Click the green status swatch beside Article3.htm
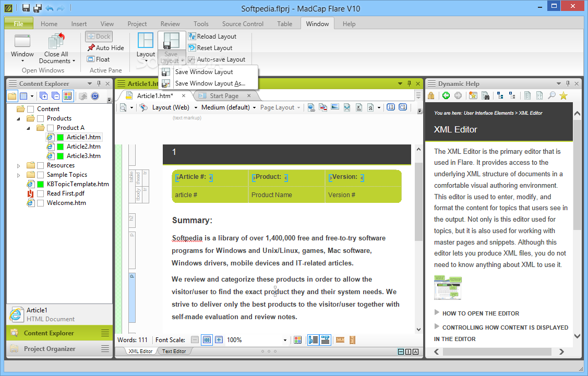The width and height of the screenshot is (588, 376). 60,156
